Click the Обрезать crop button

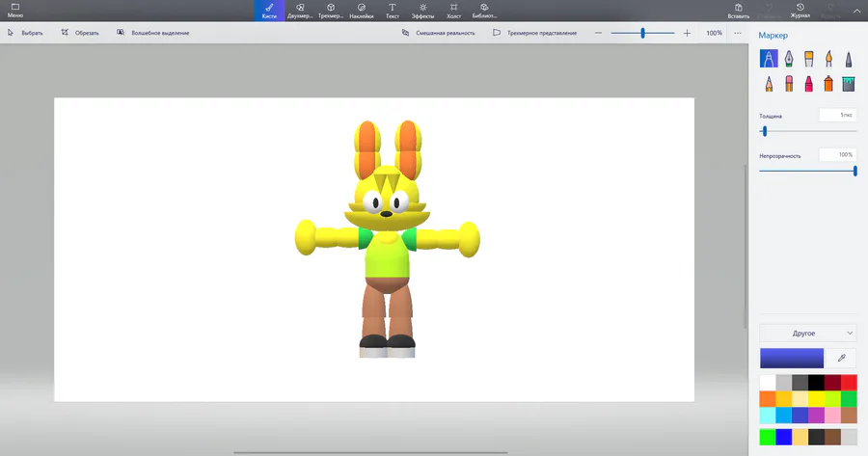(80, 33)
